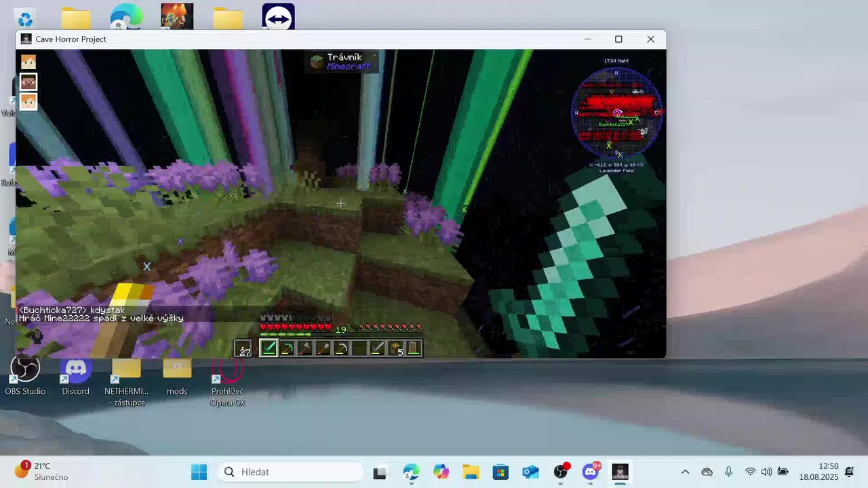Open the TeamViewer desktop shortcut
The height and width of the screenshot is (488, 868).
click(278, 17)
